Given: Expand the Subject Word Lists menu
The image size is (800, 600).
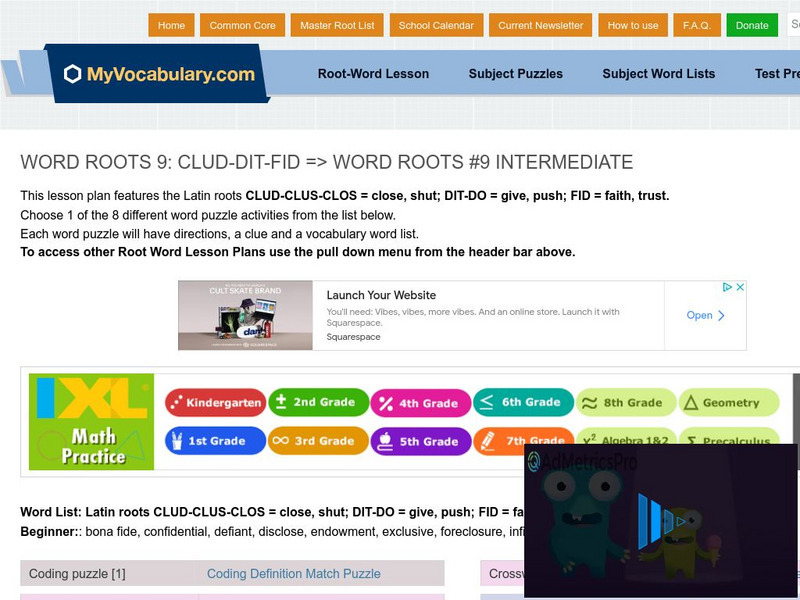Looking at the screenshot, I should (x=658, y=74).
